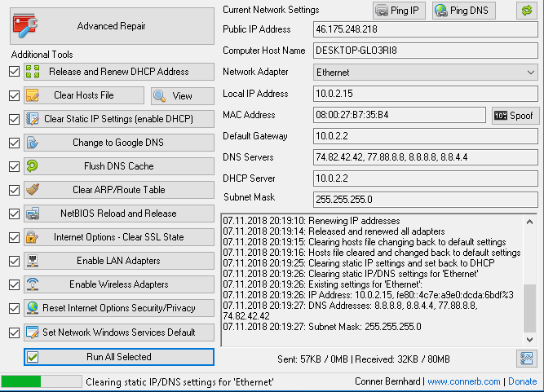
Task: Click the MAC Address field
Action: click(400, 115)
